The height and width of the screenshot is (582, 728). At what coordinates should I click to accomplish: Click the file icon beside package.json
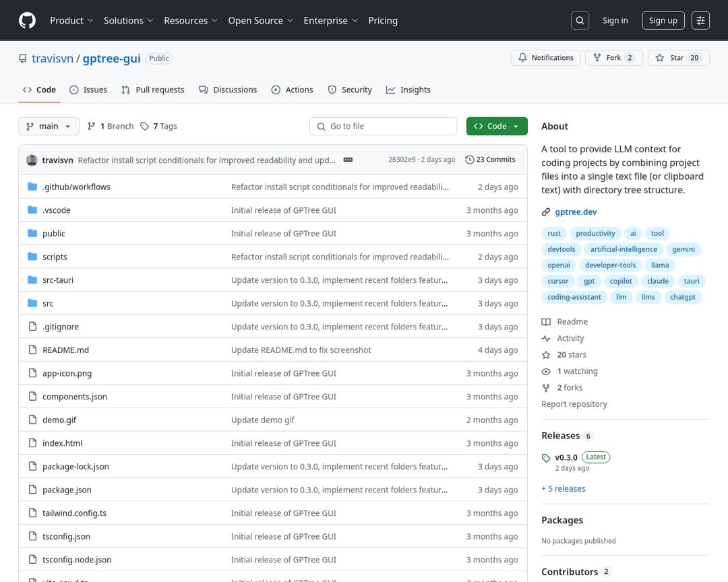click(32, 489)
